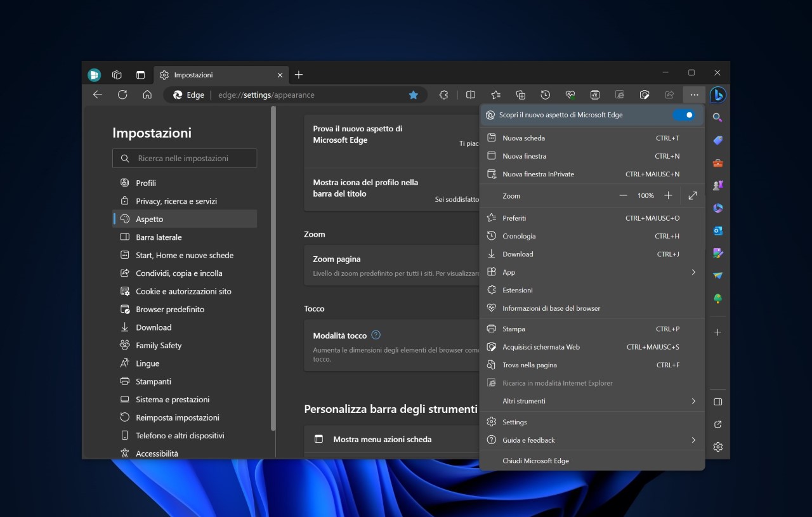The image size is (812, 517).
Task: Open the Bing chat sidebar button
Action: point(718,95)
